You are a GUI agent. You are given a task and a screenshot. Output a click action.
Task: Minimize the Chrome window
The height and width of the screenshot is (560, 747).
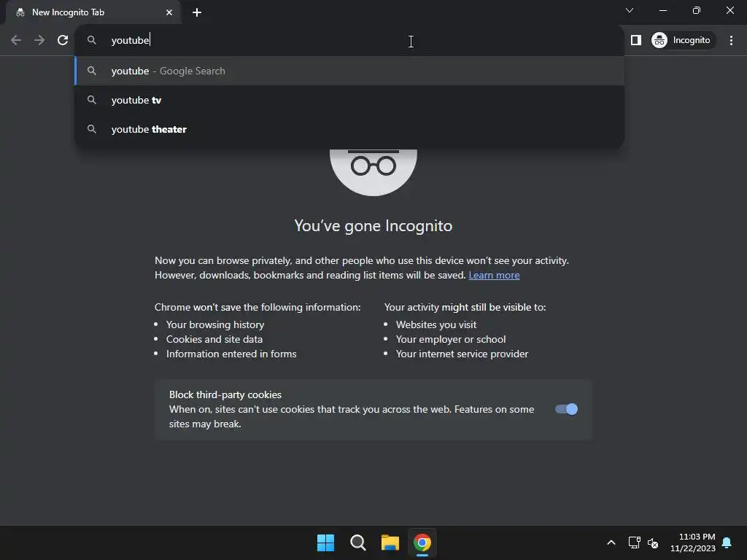tap(663, 10)
